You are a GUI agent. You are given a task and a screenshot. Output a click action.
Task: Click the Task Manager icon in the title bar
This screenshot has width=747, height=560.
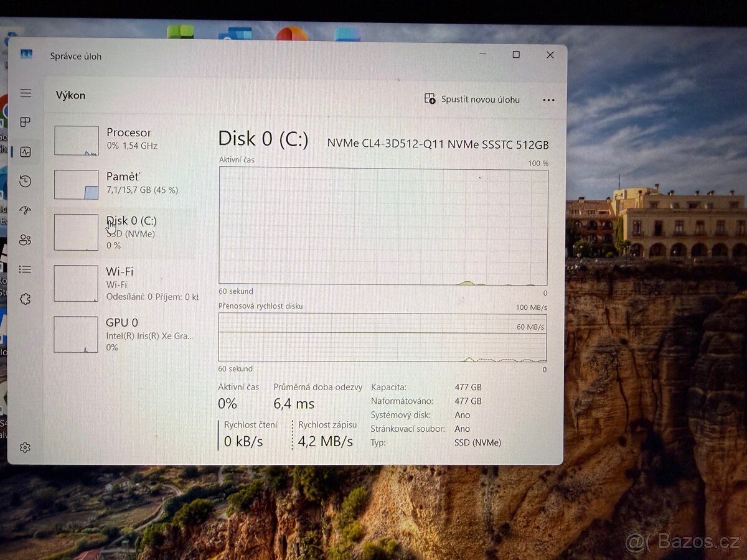coord(27,55)
